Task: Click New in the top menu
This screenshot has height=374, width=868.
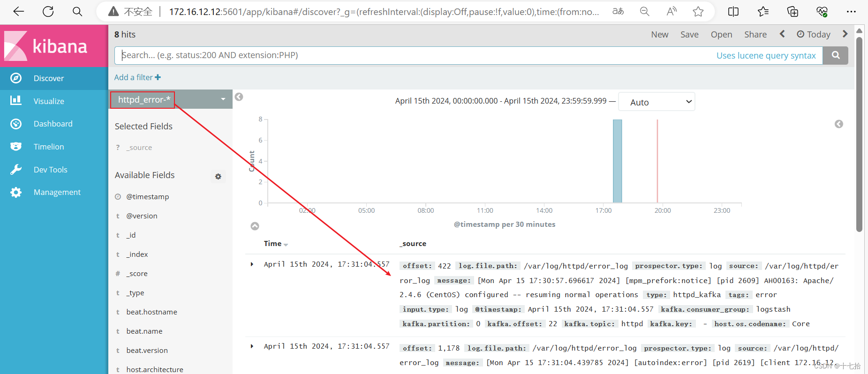Action: (x=659, y=34)
